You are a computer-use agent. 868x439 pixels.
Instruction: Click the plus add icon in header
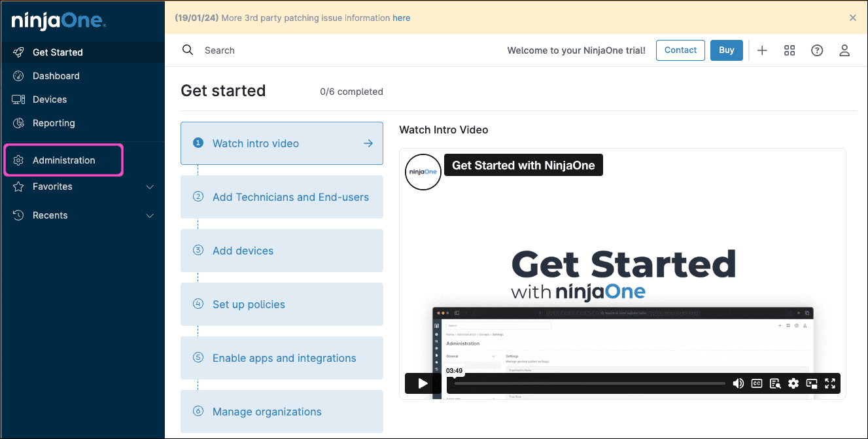762,50
